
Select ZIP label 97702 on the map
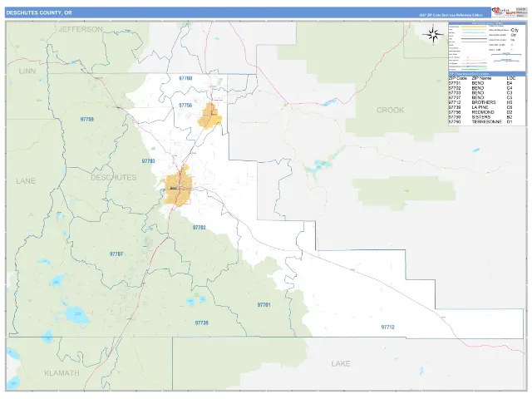[x=199, y=228]
